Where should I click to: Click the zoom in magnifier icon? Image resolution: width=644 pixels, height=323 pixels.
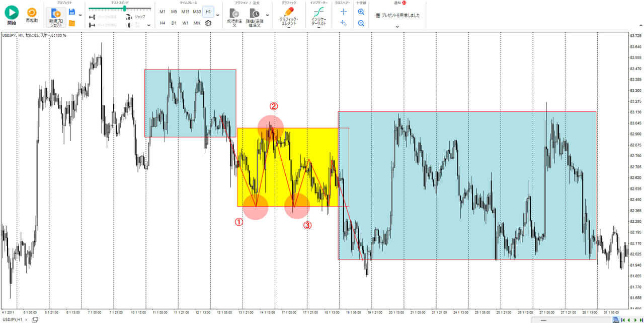pyautogui.click(x=361, y=12)
